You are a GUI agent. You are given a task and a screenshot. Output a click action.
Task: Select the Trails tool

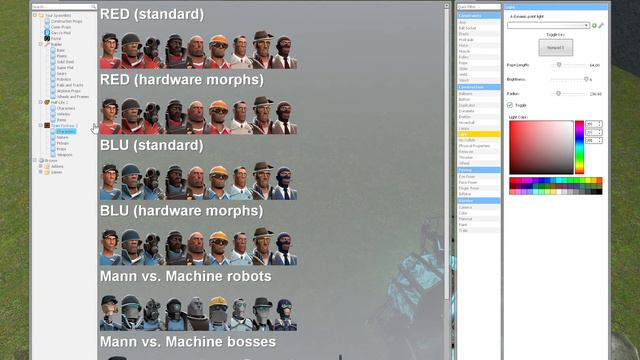tap(479, 231)
